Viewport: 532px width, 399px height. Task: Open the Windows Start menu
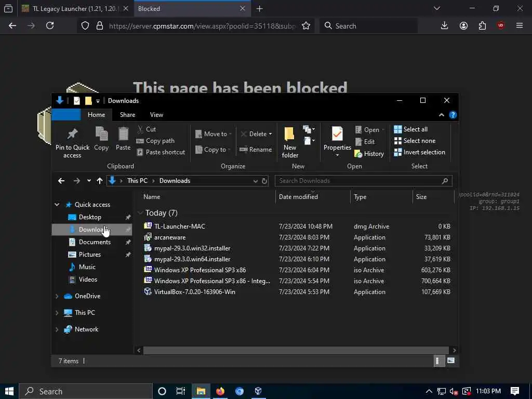pos(9,391)
